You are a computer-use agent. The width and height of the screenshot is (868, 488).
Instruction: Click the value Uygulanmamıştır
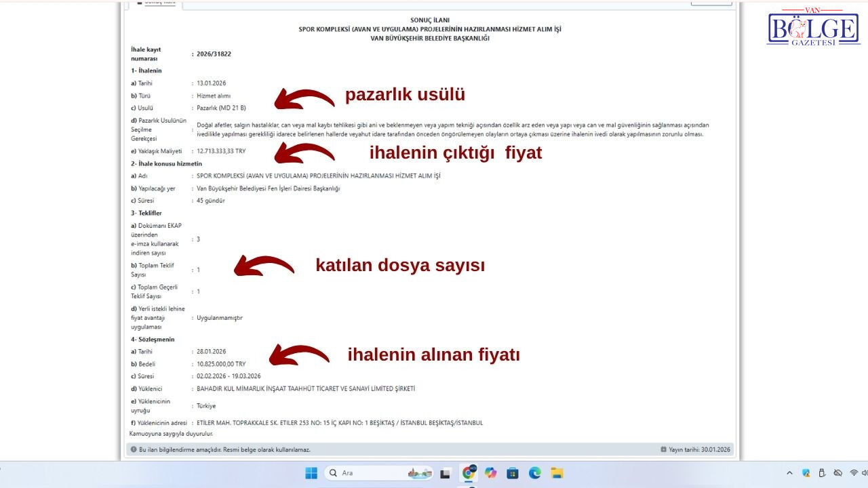220,318
